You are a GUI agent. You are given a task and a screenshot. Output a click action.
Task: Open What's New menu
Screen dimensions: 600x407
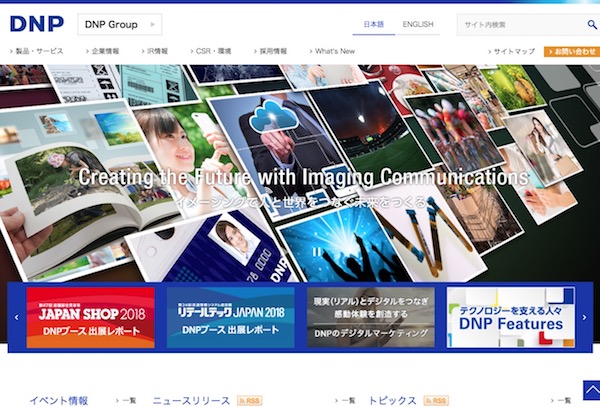click(332, 51)
